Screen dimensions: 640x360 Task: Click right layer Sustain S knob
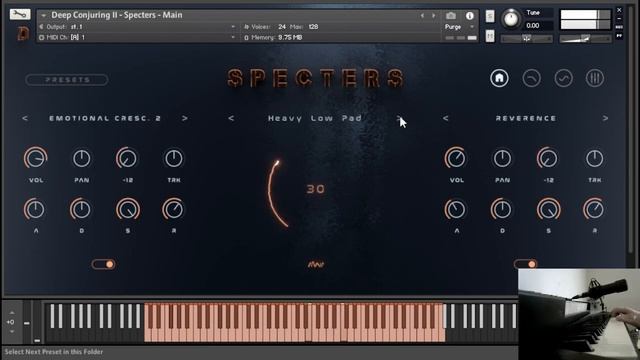tap(549, 209)
